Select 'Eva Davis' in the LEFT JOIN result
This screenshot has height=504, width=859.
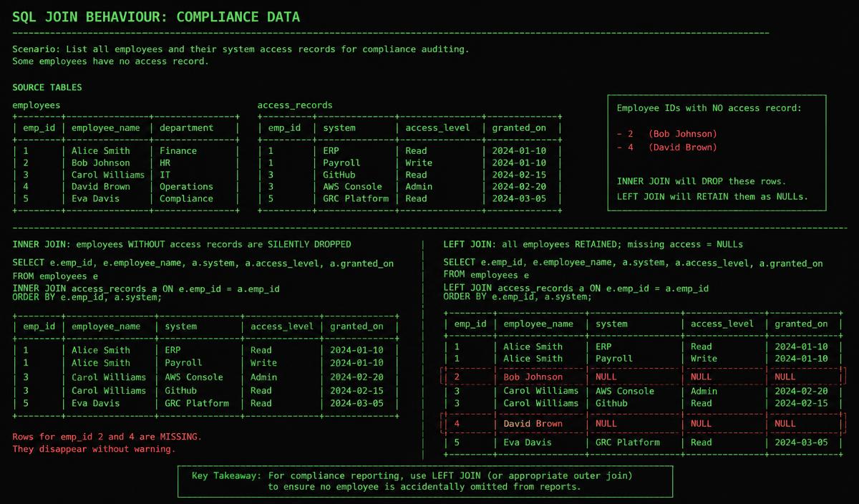pos(528,442)
